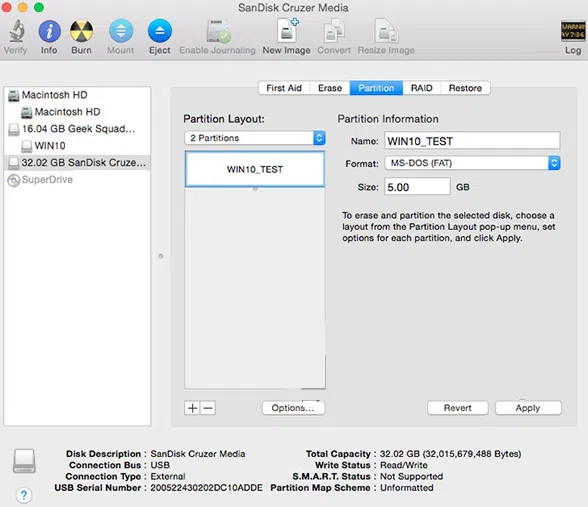Click the Enable Journaling icon
Viewport: 588px width, 507px height.
[x=218, y=31]
